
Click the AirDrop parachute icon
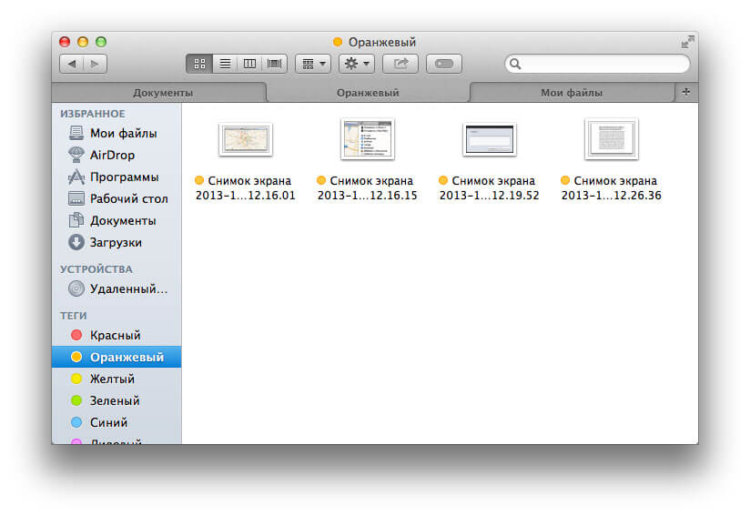click(76, 154)
